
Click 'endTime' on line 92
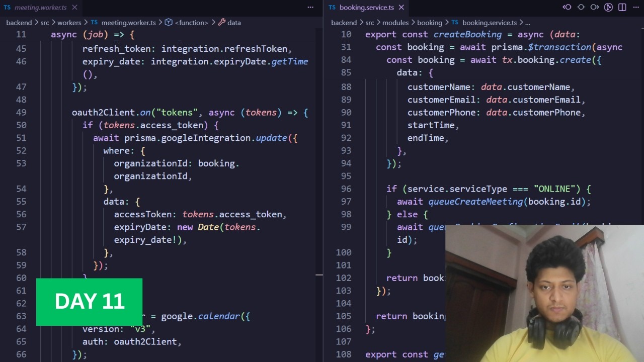(x=426, y=138)
